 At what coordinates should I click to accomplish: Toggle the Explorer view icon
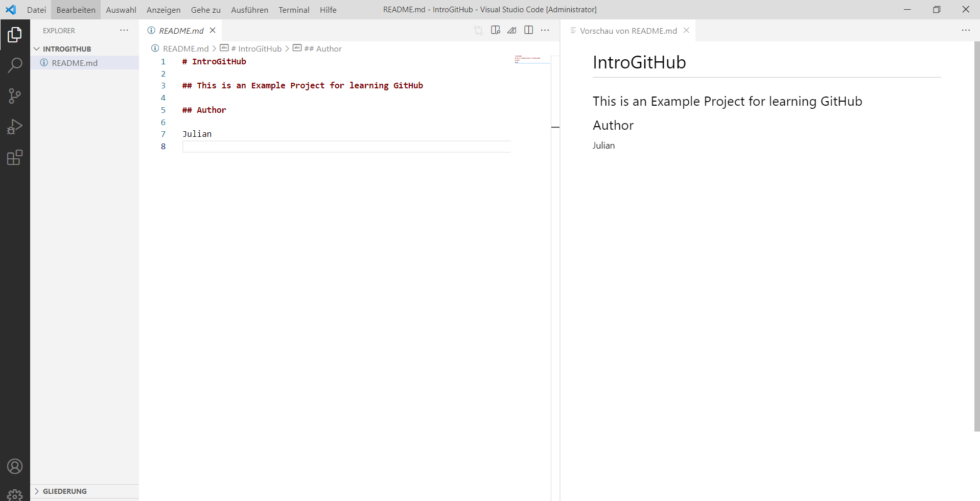coord(15,35)
